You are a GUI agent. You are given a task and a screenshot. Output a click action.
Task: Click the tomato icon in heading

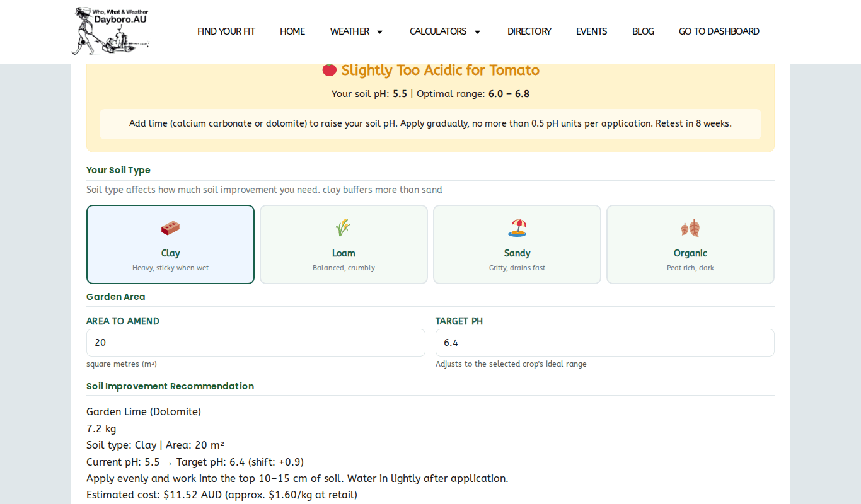coord(329,69)
